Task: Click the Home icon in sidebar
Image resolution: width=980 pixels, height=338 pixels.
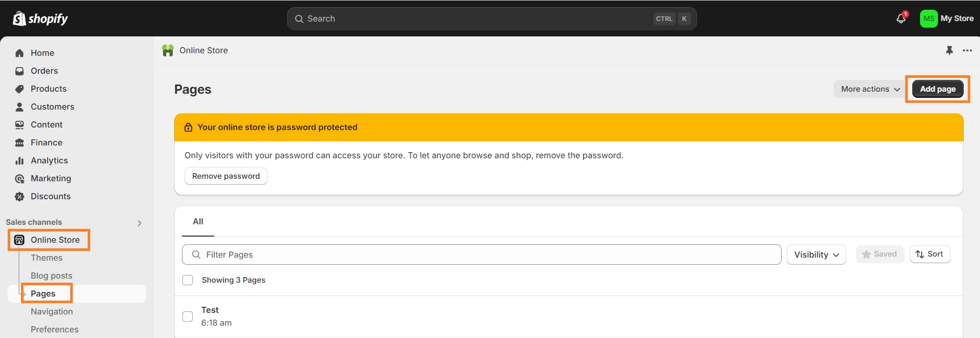Action: tap(19, 53)
